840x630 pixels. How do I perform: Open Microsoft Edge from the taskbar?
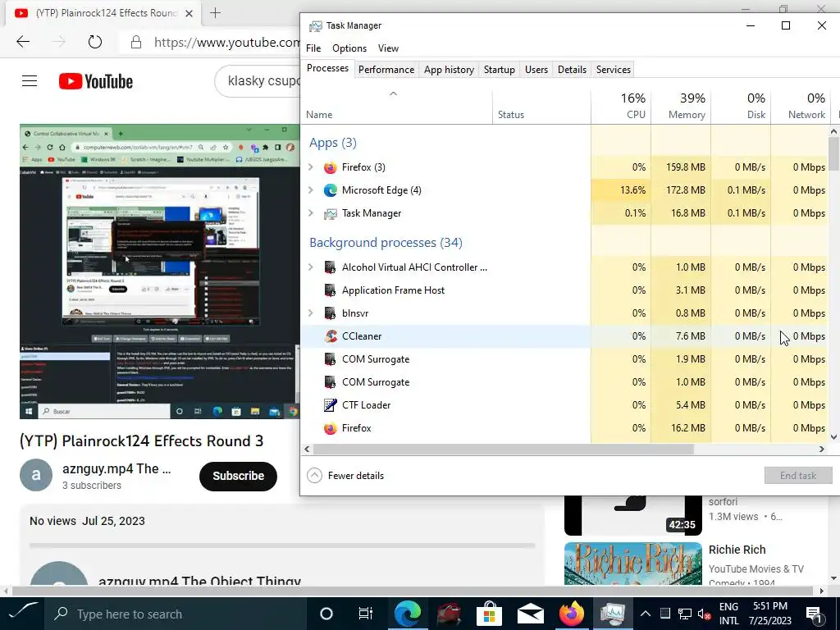407,614
